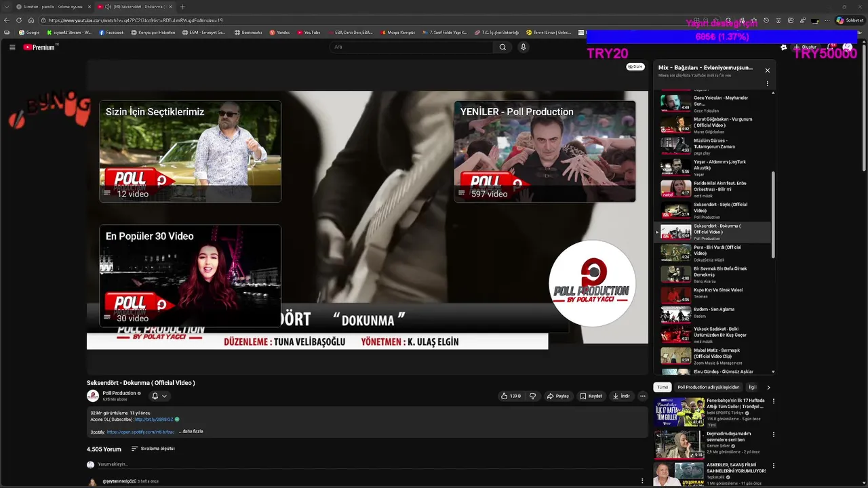Open the Sıralama ölçütü sort dropdown

tap(153, 449)
